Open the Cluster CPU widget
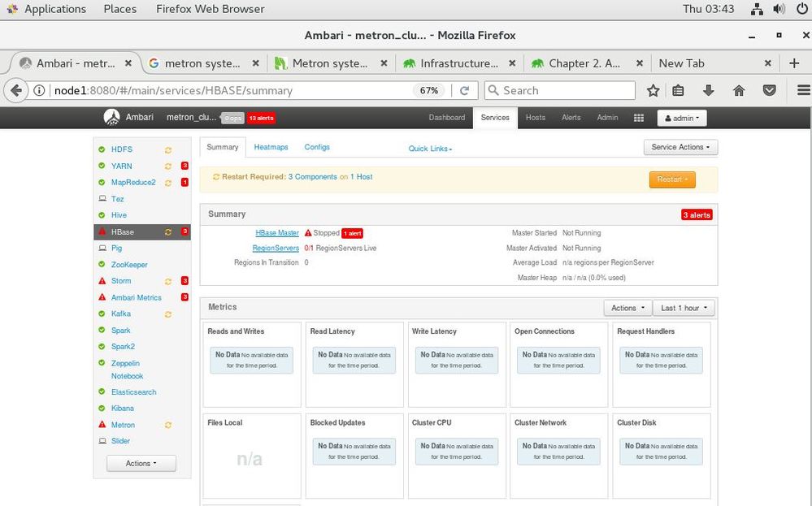Screen dimensions: 812x506 click(x=456, y=456)
